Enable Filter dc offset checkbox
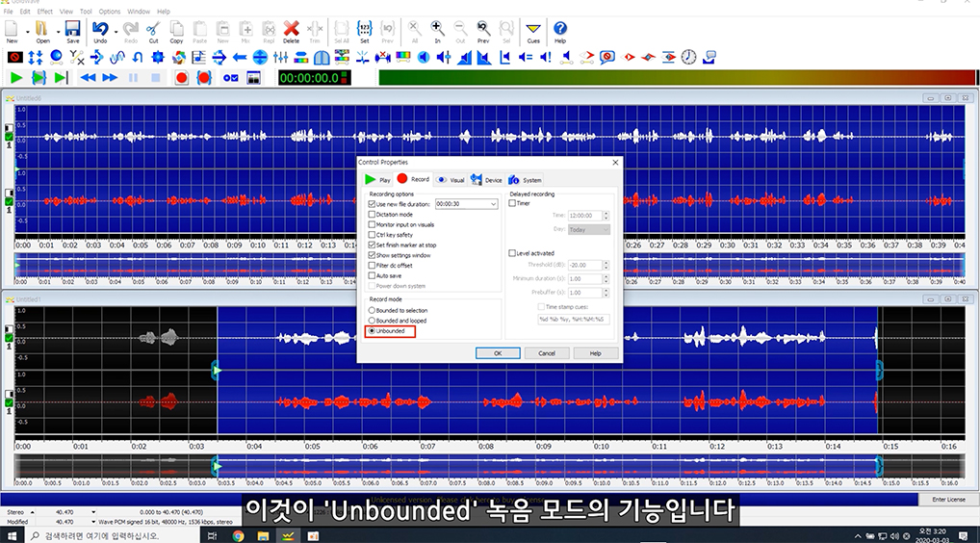 click(372, 266)
